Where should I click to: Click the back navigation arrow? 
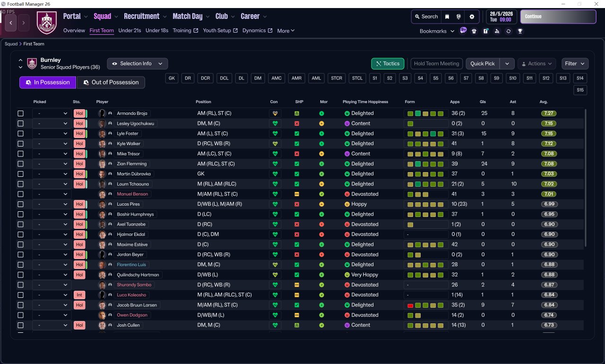11,22
